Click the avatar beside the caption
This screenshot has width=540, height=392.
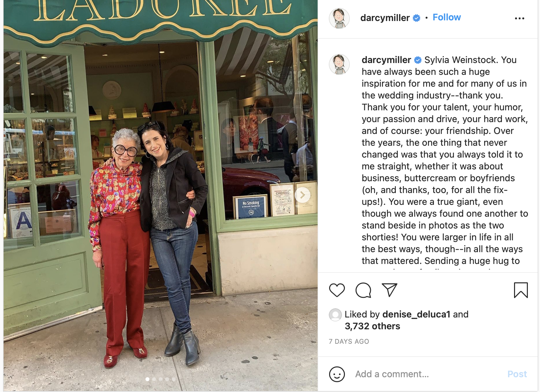339,64
